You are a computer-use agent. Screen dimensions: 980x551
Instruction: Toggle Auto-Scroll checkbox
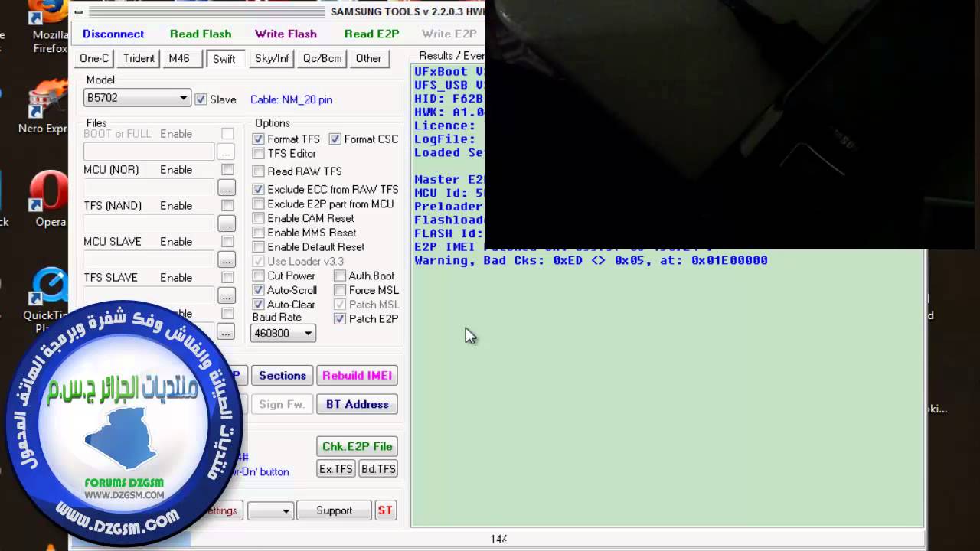[x=258, y=290]
